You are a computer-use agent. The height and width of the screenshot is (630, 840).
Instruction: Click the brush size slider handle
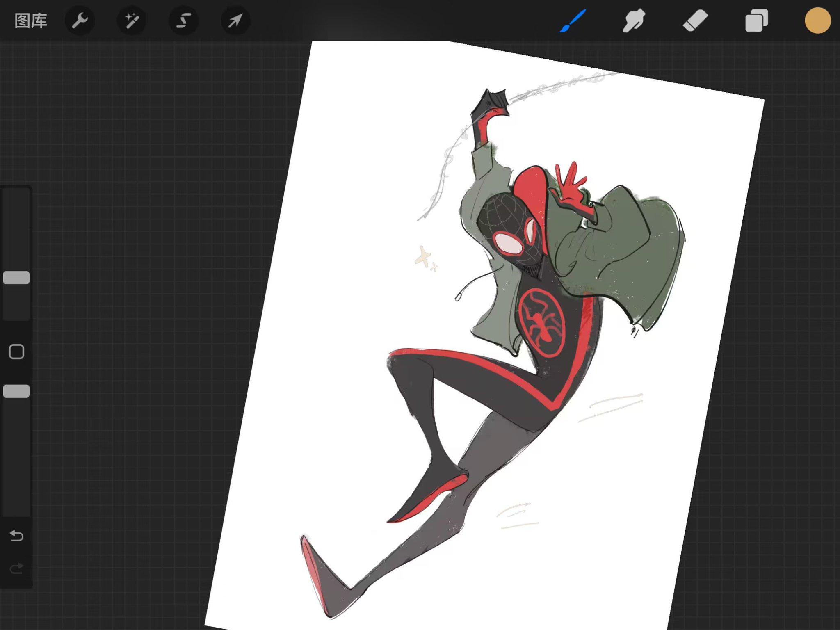16,278
